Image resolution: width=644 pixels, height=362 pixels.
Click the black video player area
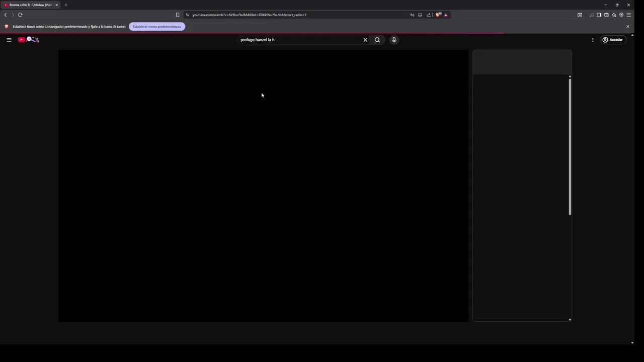[x=263, y=186]
